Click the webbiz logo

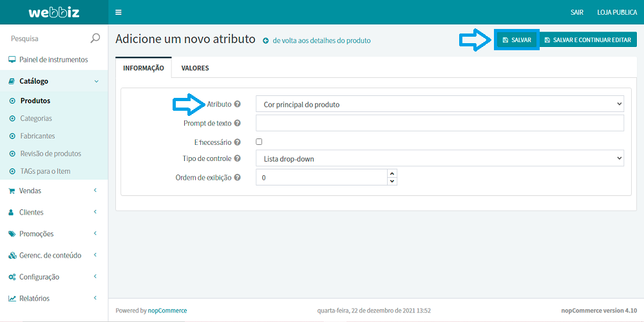[x=53, y=12]
